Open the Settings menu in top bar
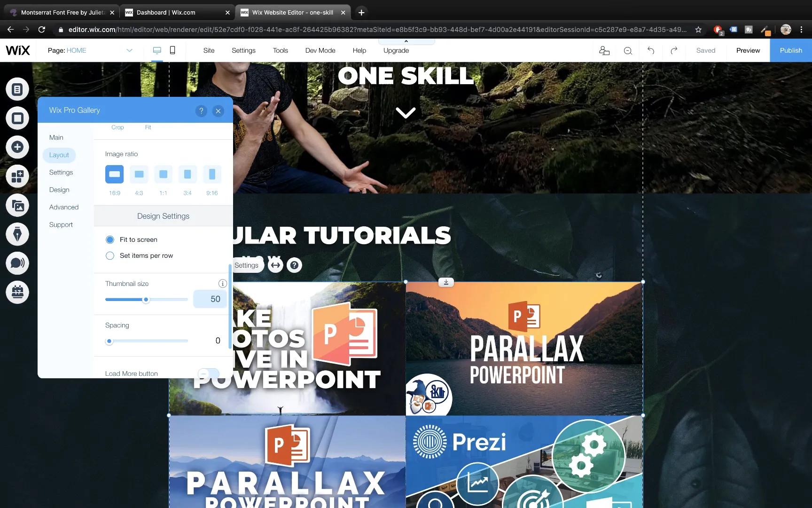The height and width of the screenshot is (508, 812). click(x=243, y=50)
